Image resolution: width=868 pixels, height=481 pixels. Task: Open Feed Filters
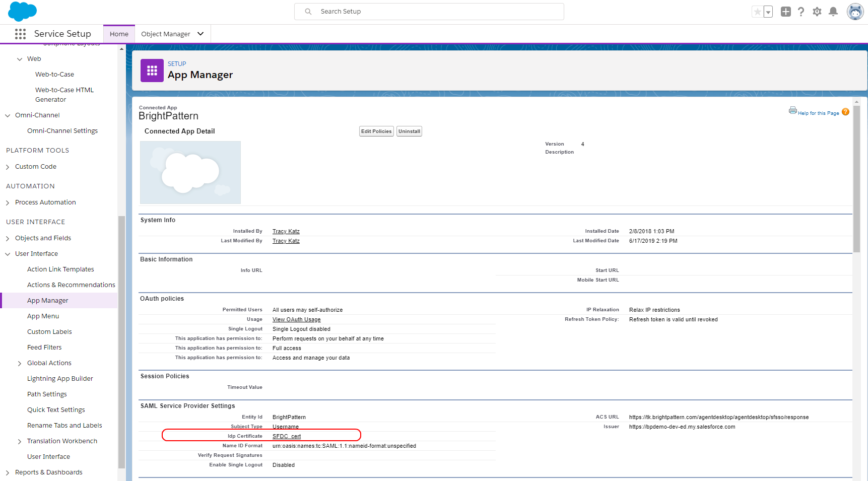coord(44,347)
